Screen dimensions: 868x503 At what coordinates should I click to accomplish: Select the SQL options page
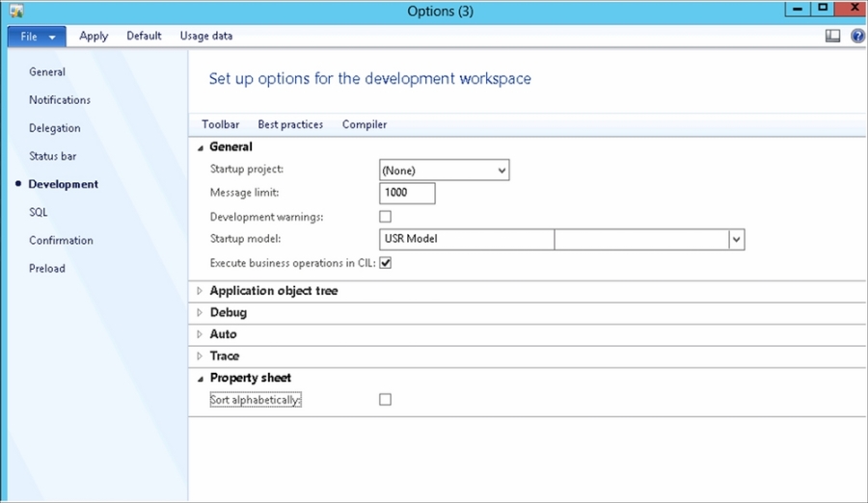tap(39, 212)
